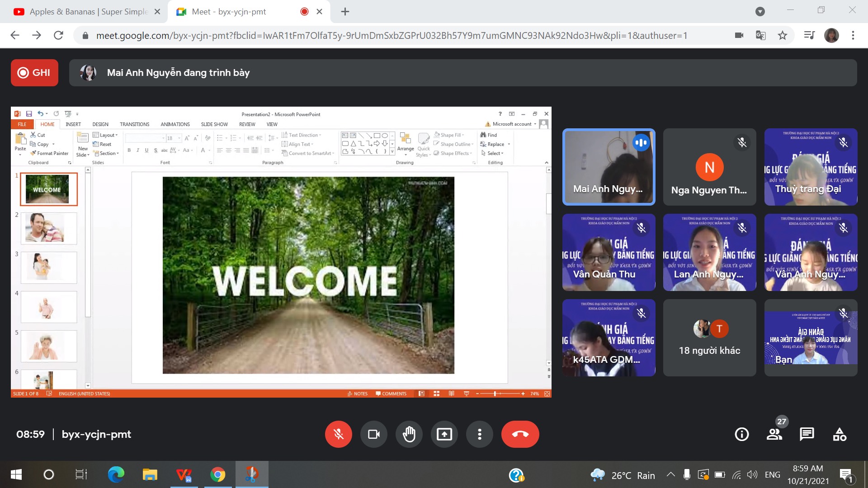Click the 74% zoom level
Viewport: 868px width, 488px height.
(x=534, y=394)
